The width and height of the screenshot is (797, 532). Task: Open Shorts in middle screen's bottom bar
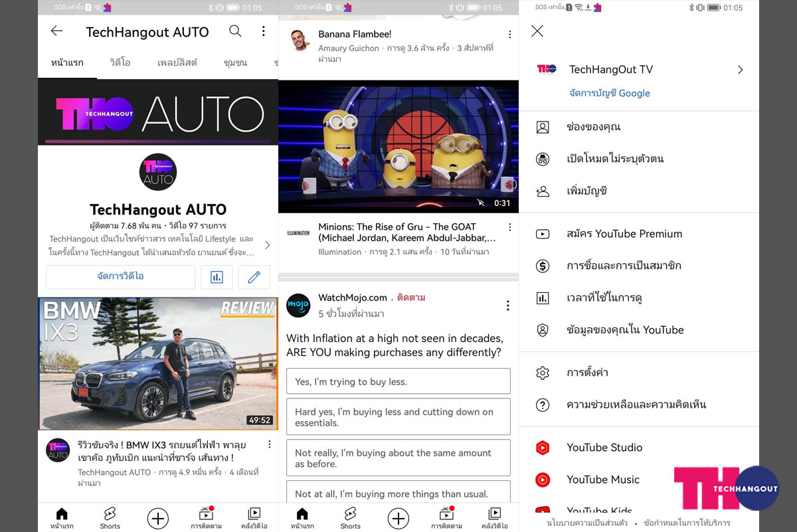click(350, 518)
